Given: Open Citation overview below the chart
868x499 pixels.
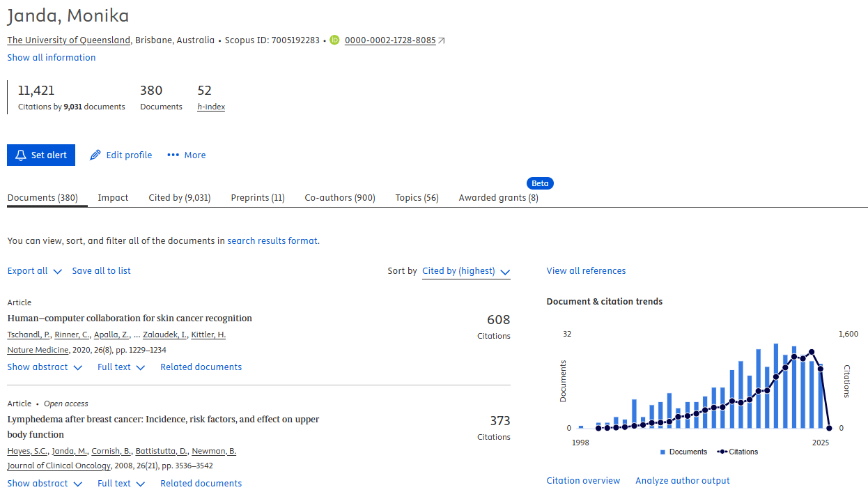Looking at the screenshot, I should click(583, 481).
